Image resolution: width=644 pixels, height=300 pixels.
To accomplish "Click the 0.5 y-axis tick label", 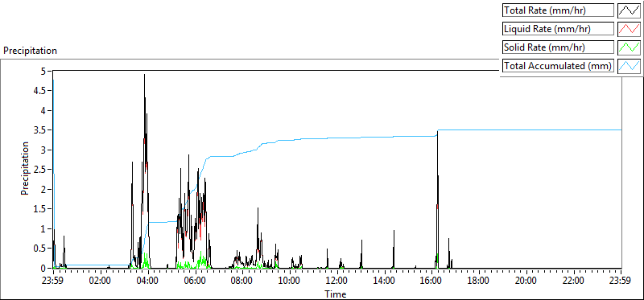I will point(39,249).
